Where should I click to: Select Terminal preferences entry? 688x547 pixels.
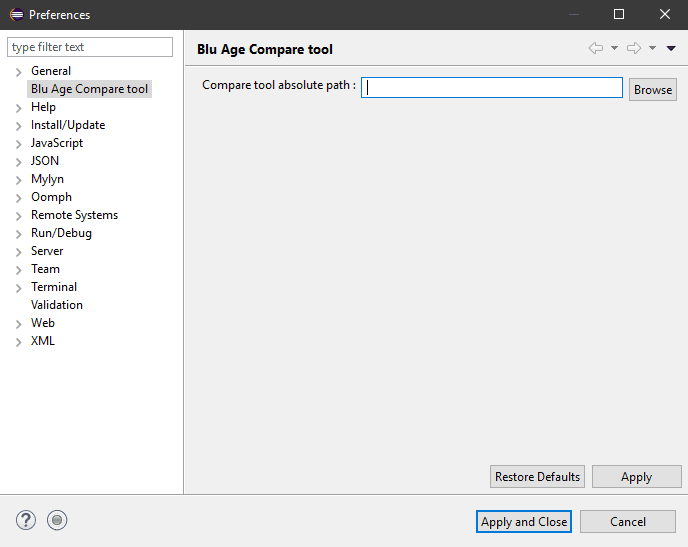[x=54, y=287]
